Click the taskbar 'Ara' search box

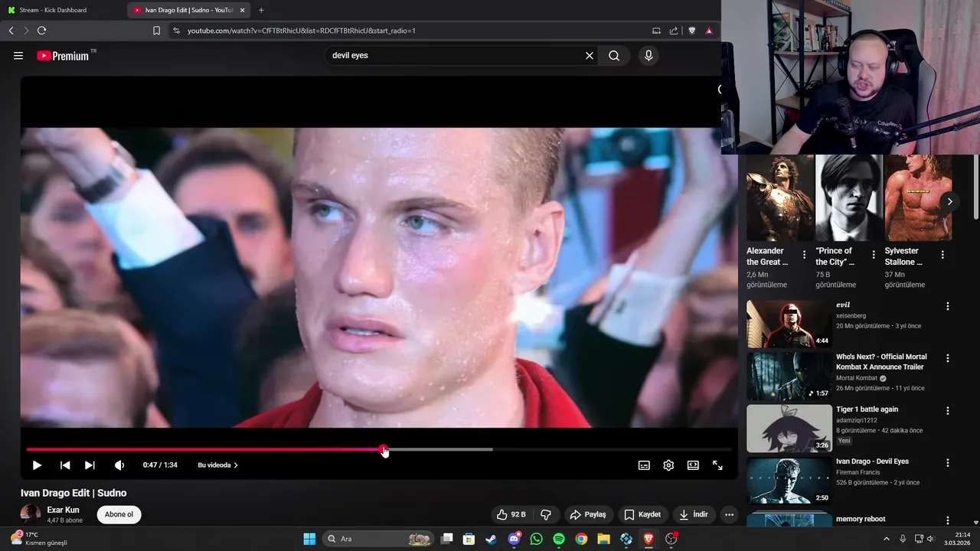378,539
